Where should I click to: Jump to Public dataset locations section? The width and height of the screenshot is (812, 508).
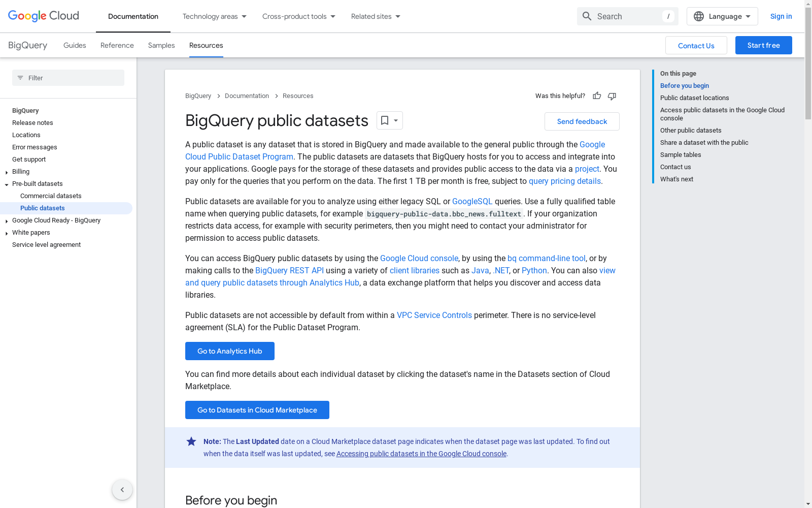pyautogui.click(x=695, y=98)
